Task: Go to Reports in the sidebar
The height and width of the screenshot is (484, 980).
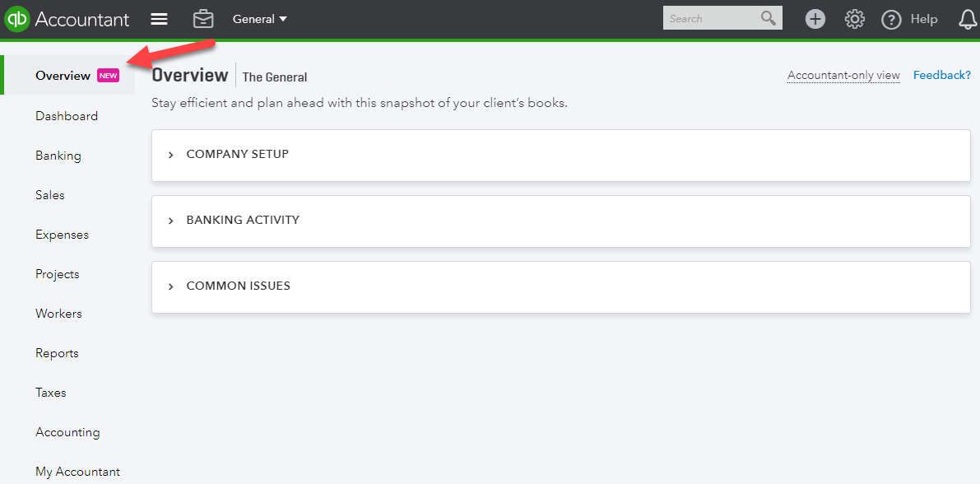Action: pos(58,353)
